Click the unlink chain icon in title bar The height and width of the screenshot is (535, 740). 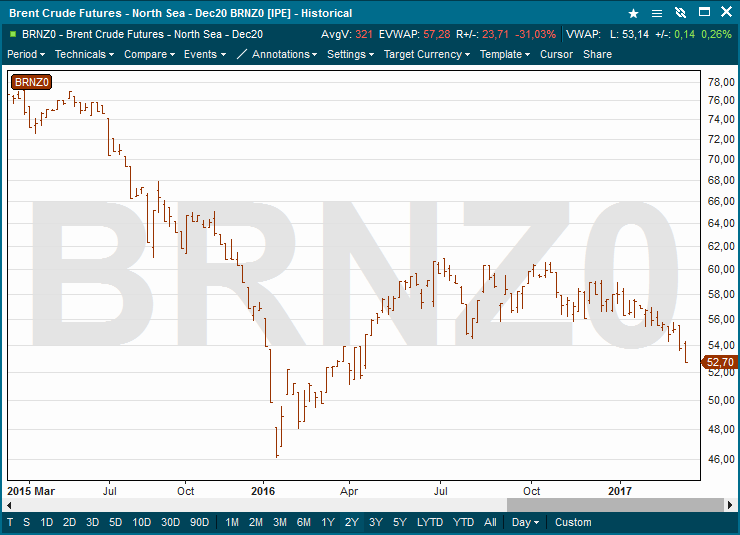pos(680,13)
